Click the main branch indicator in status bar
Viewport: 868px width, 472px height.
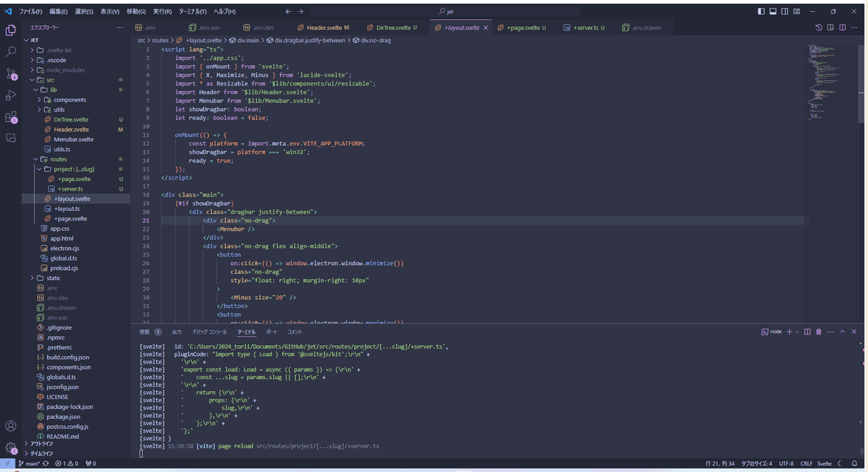point(30,464)
